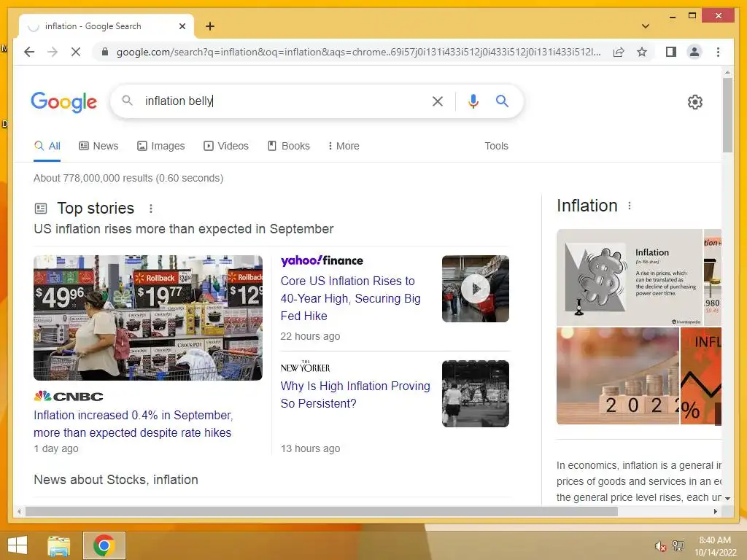Play the Yahoo Finance video thumbnail

point(476,289)
